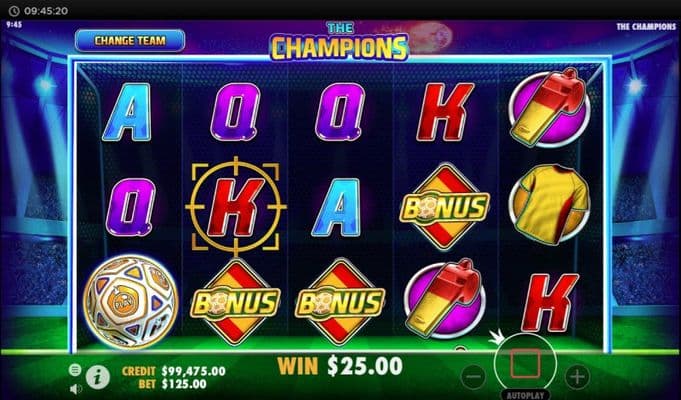Select the yellow jersey symbol
Image resolution: width=681 pixels, height=400 pixels.
click(549, 205)
